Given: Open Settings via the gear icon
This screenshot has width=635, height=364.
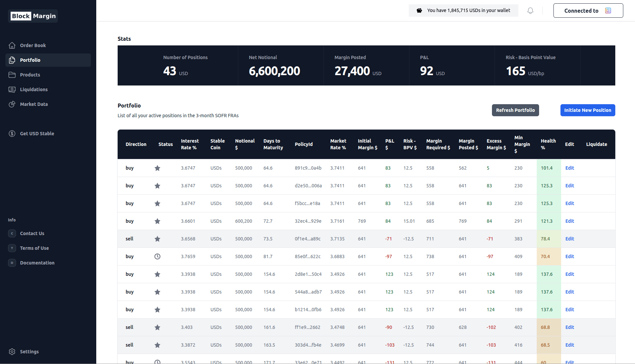Looking at the screenshot, I should 12,352.
